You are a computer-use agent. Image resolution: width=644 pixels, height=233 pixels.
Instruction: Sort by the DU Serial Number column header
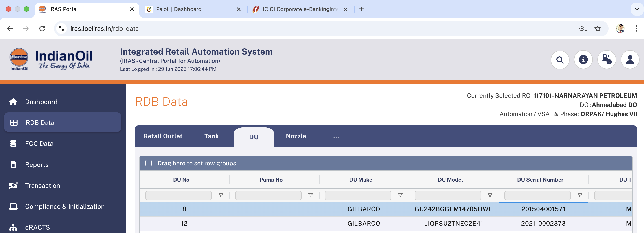(x=540, y=180)
